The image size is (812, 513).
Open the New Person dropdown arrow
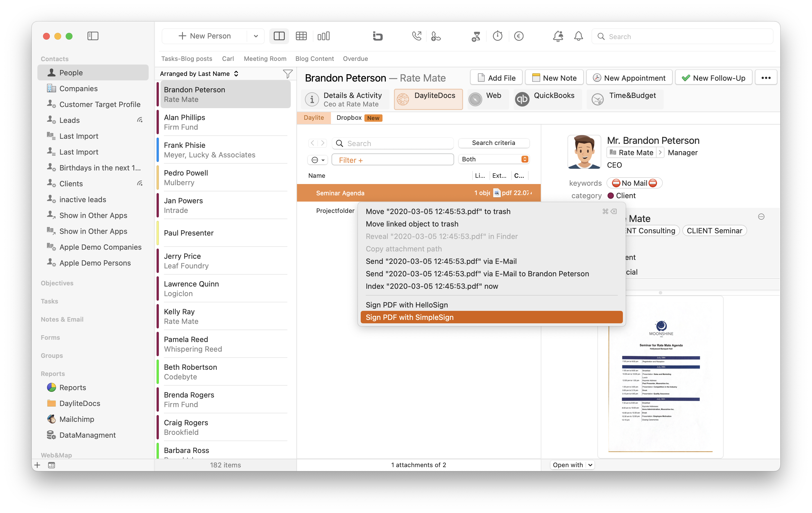click(256, 36)
